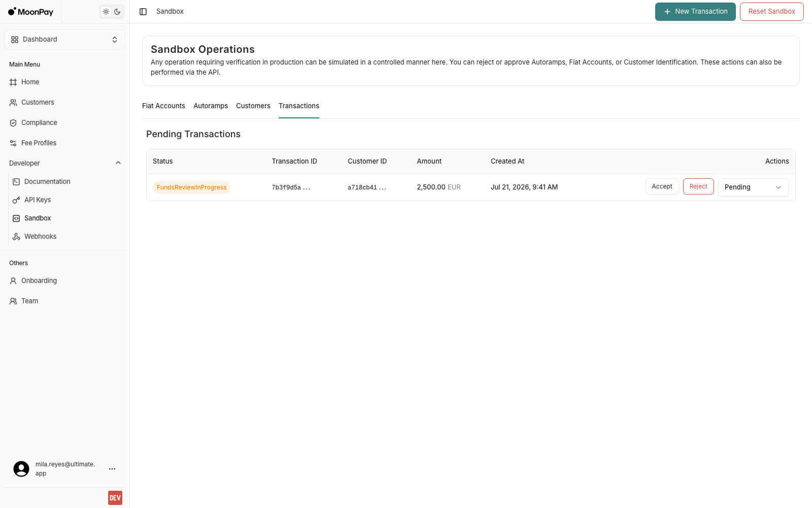Click the plus icon in New Transaction
The height and width of the screenshot is (508, 812).
(667, 12)
